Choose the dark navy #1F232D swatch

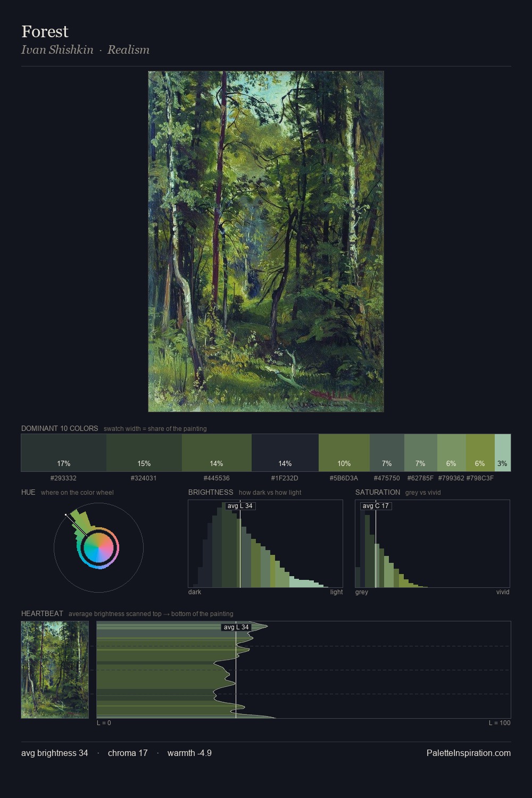tap(285, 453)
